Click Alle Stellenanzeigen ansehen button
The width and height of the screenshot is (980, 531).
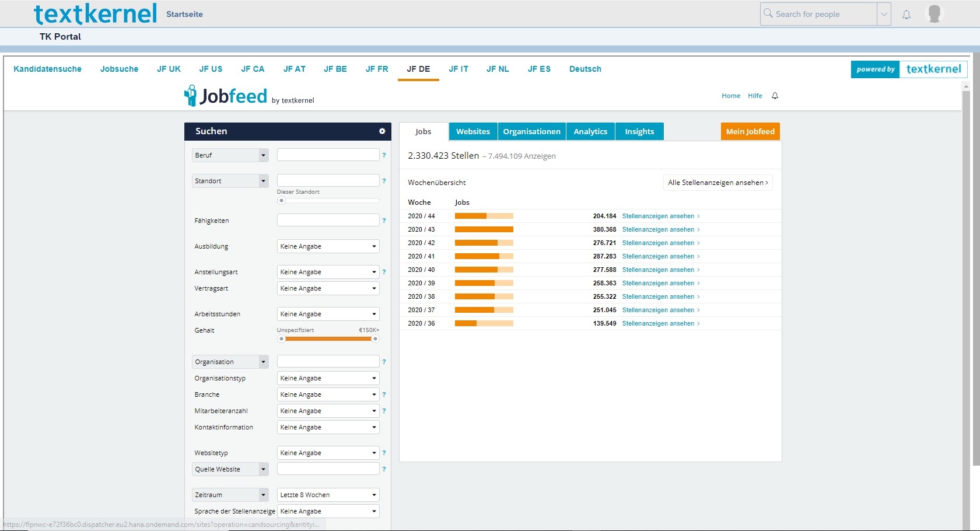[718, 183]
